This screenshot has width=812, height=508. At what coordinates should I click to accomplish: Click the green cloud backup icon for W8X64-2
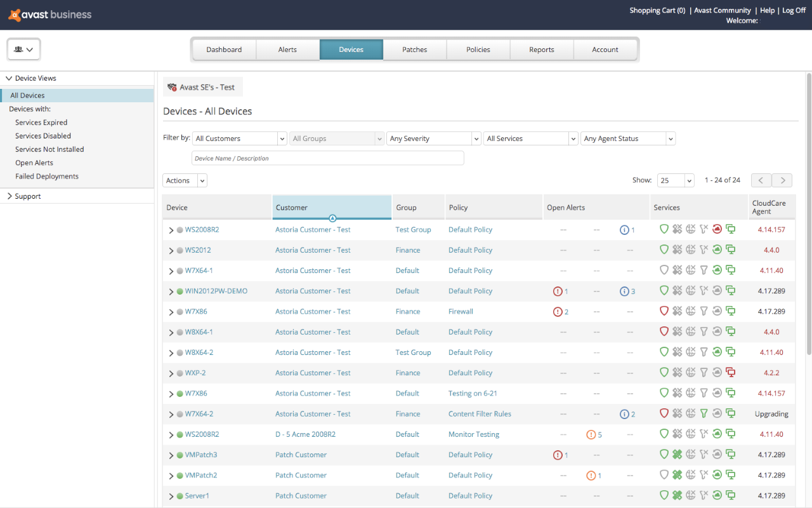pyautogui.click(x=717, y=352)
